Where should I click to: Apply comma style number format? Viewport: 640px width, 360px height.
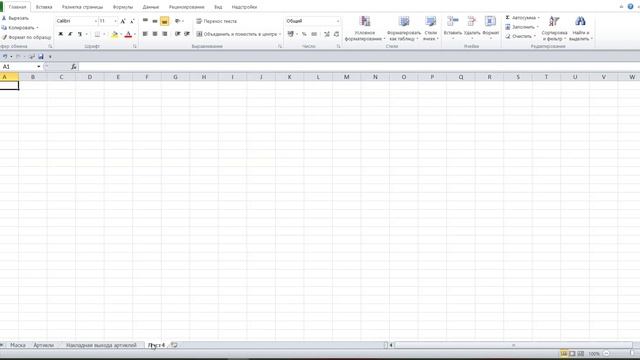point(314,34)
